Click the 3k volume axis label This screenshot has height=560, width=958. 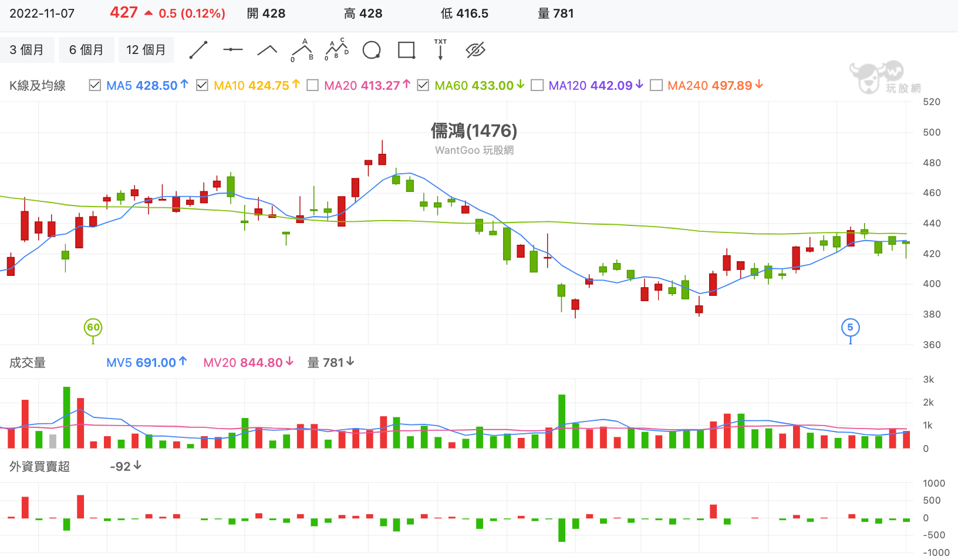929,379
